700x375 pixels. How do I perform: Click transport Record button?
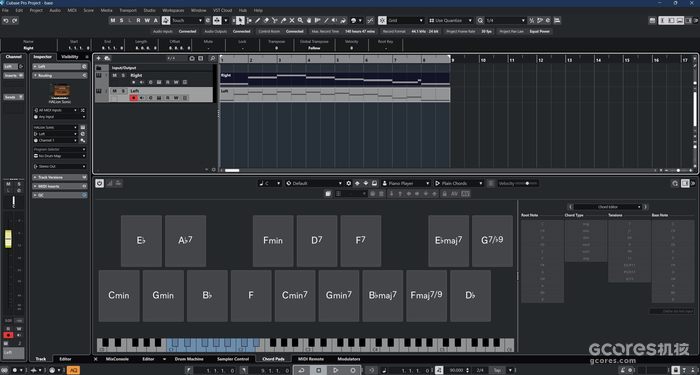(x=353, y=371)
